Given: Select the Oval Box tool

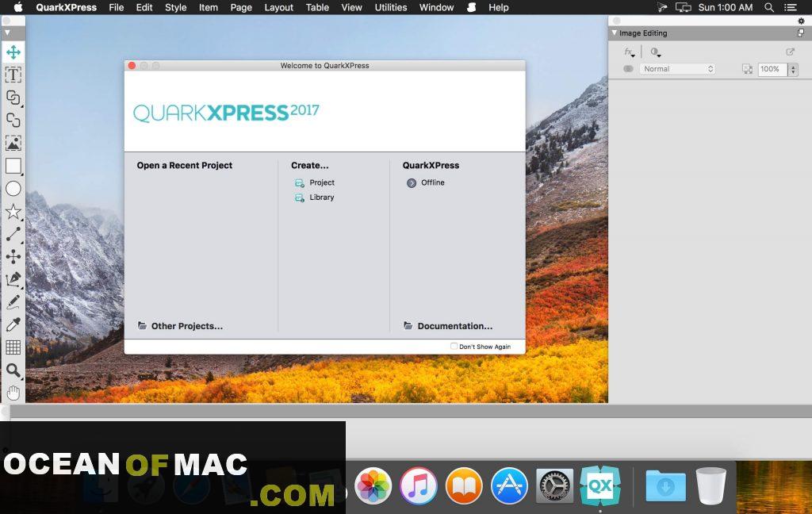Looking at the screenshot, I should (13, 189).
